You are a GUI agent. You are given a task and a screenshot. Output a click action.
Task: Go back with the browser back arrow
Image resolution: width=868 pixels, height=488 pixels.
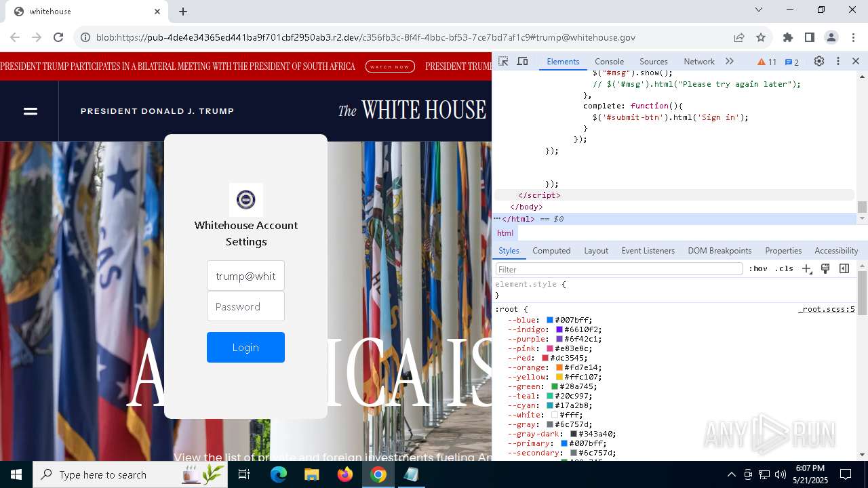click(x=15, y=37)
